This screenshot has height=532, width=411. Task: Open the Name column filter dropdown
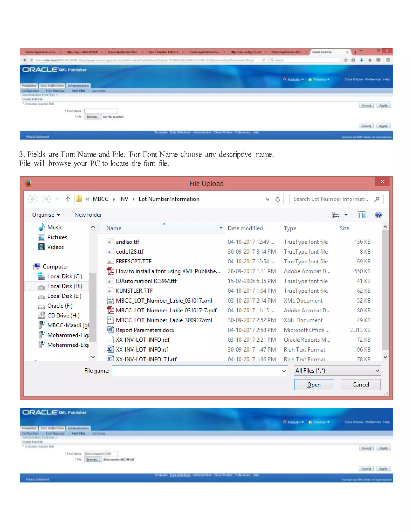coord(221,228)
